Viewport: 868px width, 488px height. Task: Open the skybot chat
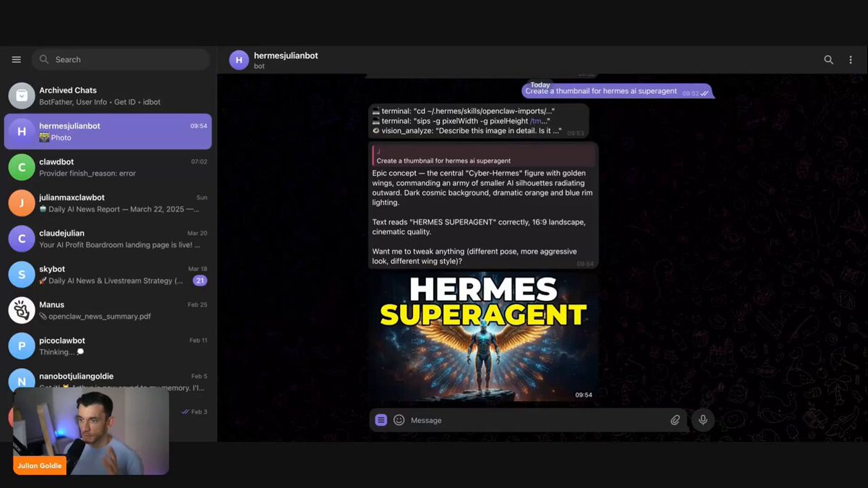(x=107, y=275)
